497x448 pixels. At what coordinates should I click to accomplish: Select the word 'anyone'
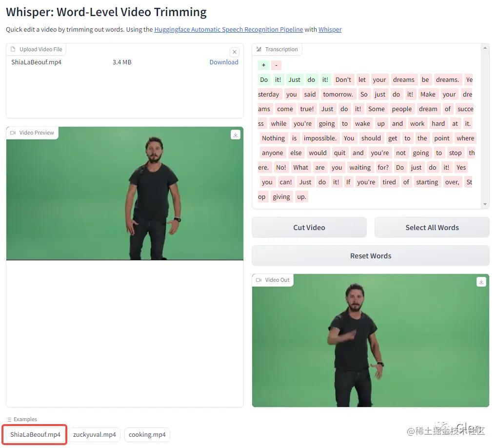coord(272,153)
